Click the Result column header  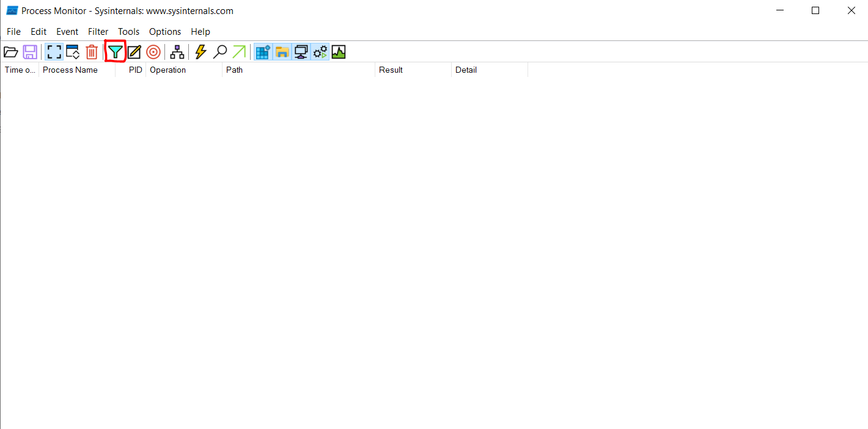413,70
